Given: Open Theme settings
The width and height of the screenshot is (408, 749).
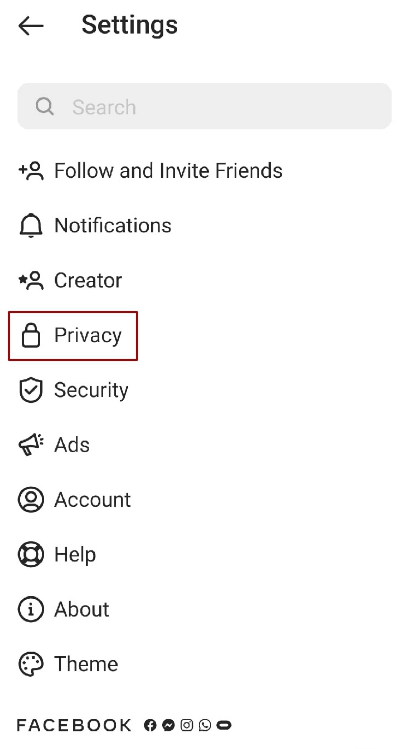Looking at the screenshot, I should click(x=86, y=664).
